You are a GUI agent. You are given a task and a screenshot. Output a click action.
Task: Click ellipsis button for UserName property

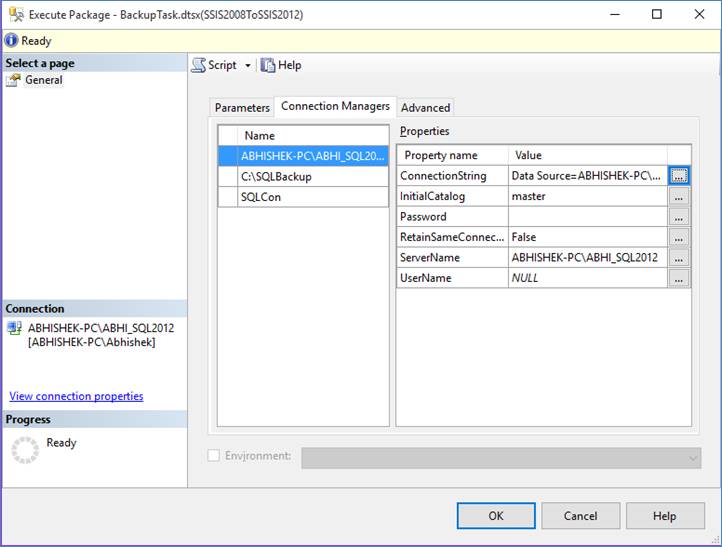tap(679, 278)
